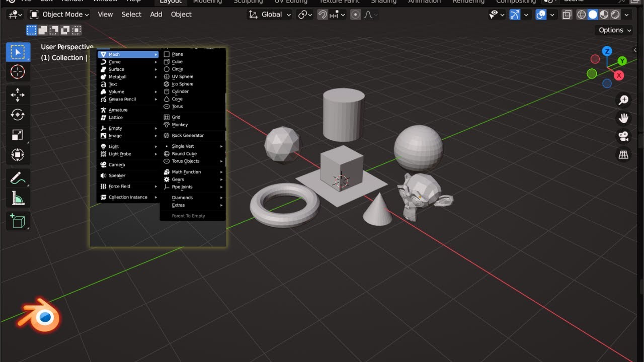
Task: Choose the Annotate pencil tool
Action: point(18,178)
